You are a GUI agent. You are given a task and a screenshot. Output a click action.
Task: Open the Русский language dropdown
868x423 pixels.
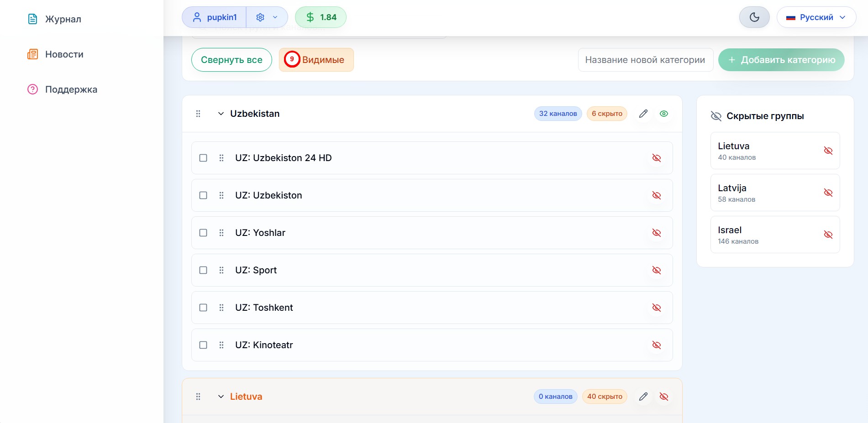click(x=816, y=17)
